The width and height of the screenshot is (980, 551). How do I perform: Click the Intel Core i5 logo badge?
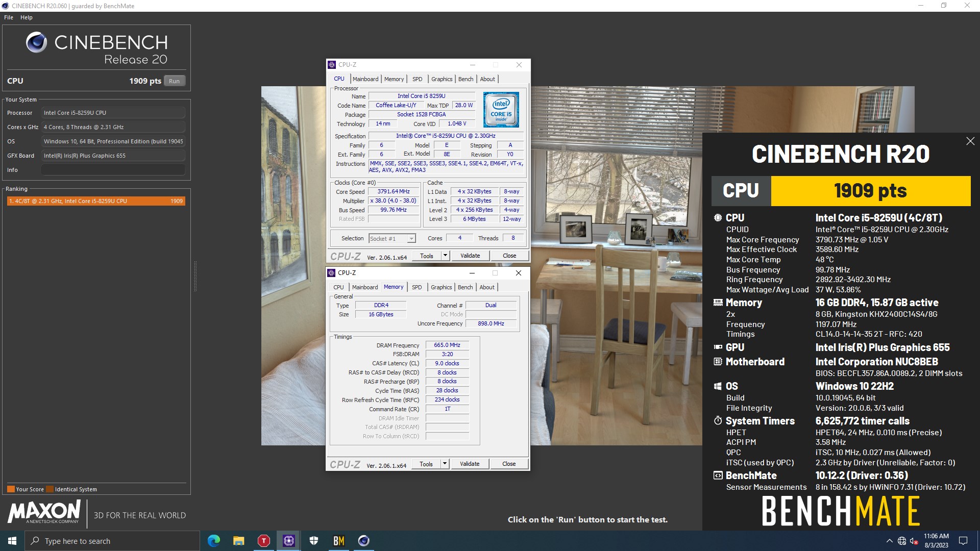click(501, 110)
